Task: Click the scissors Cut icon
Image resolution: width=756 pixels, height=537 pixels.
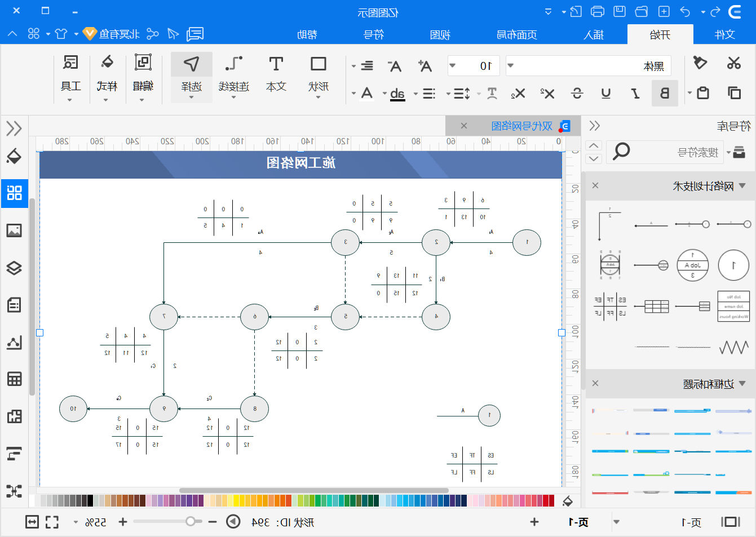Action: (733, 63)
